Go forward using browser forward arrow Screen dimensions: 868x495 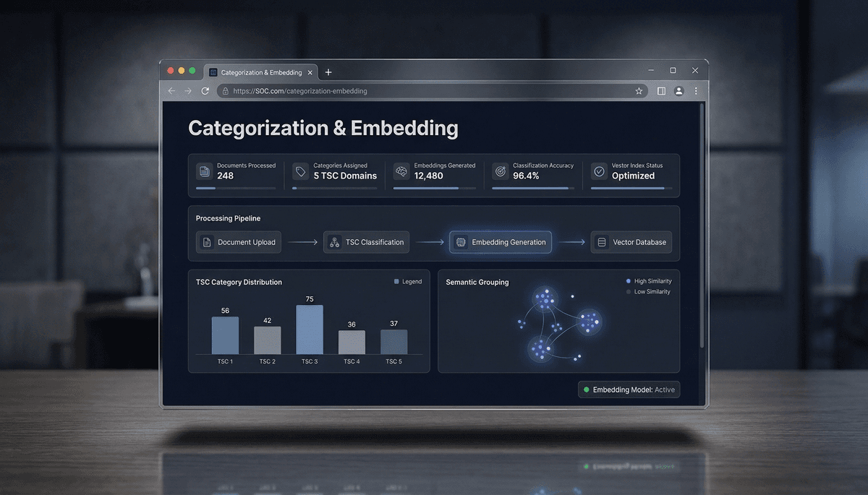[x=188, y=91]
